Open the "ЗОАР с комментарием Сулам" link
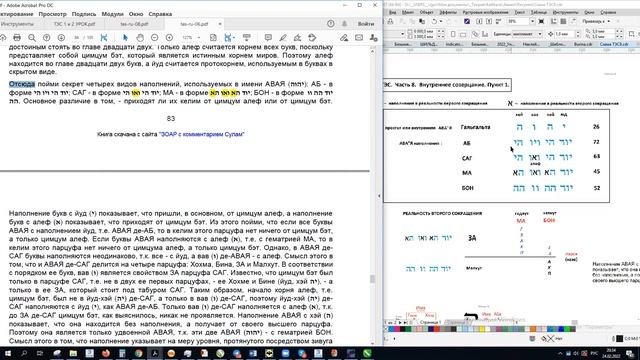 pos(201,134)
